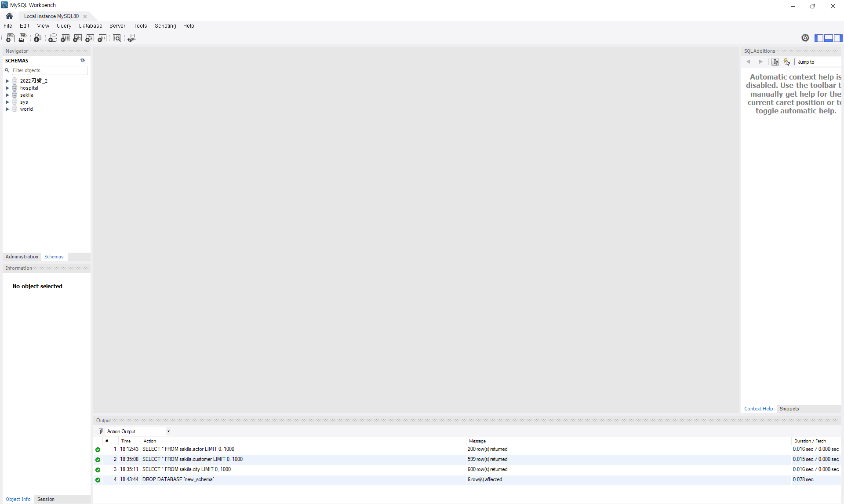
Task: Search table data icon in toolbar
Action: [x=116, y=38]
